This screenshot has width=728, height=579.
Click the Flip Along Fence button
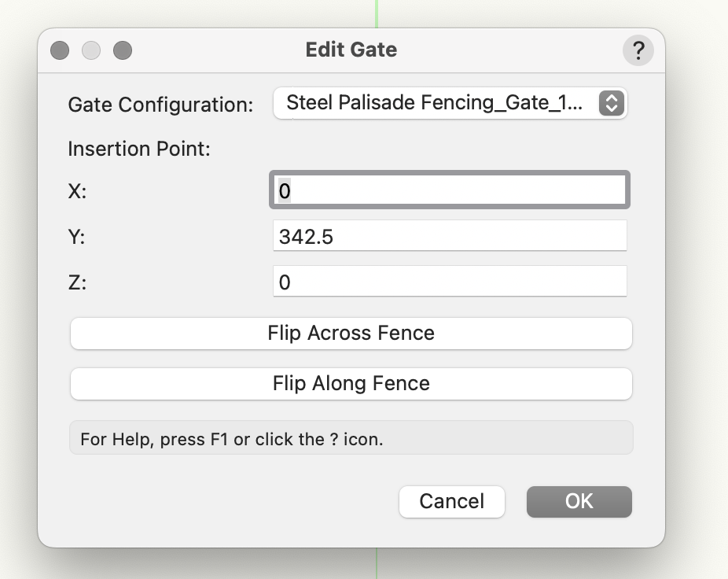[x=351, y=383]
